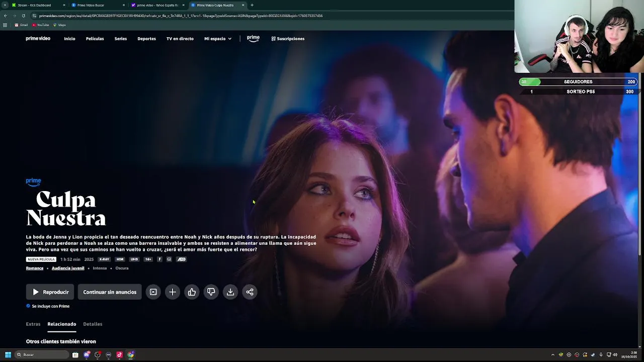Open YouTube bookmark
The height and width of the screenshot is (362, 644).
(41, 25)
